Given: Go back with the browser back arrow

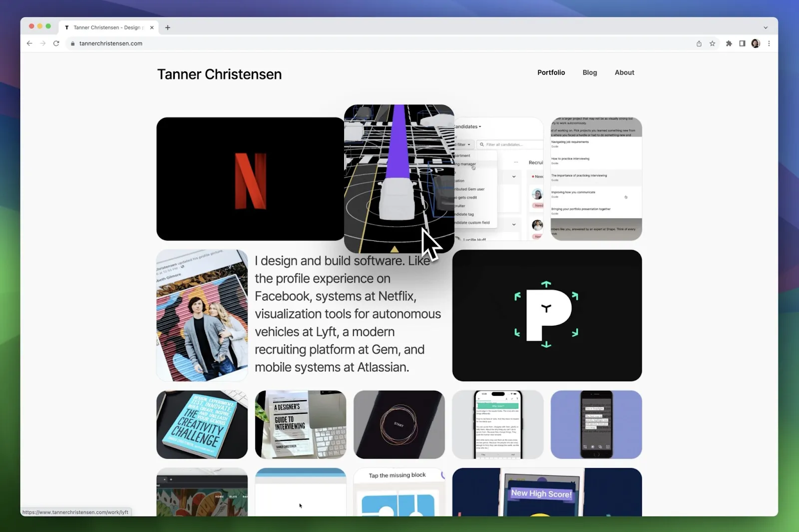Looking at the screenshot, I should coord(29,43).
